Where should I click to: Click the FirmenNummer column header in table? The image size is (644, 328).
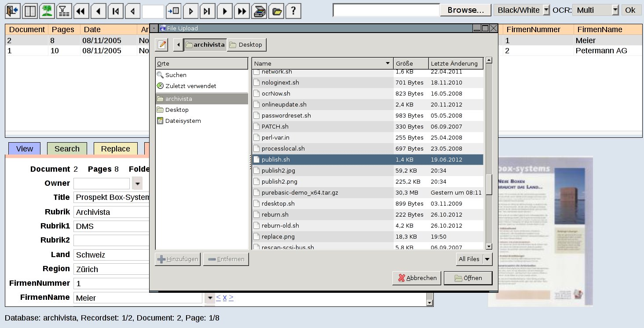[538, 29]
